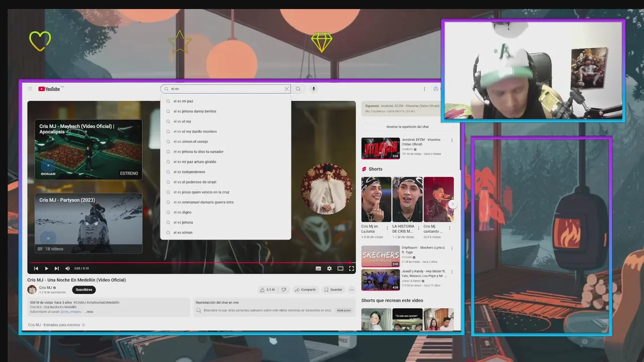The width and height of the screenshot is (644, 362).
Task: Show next Shorts with the arrow
Action: click(452, 204)
